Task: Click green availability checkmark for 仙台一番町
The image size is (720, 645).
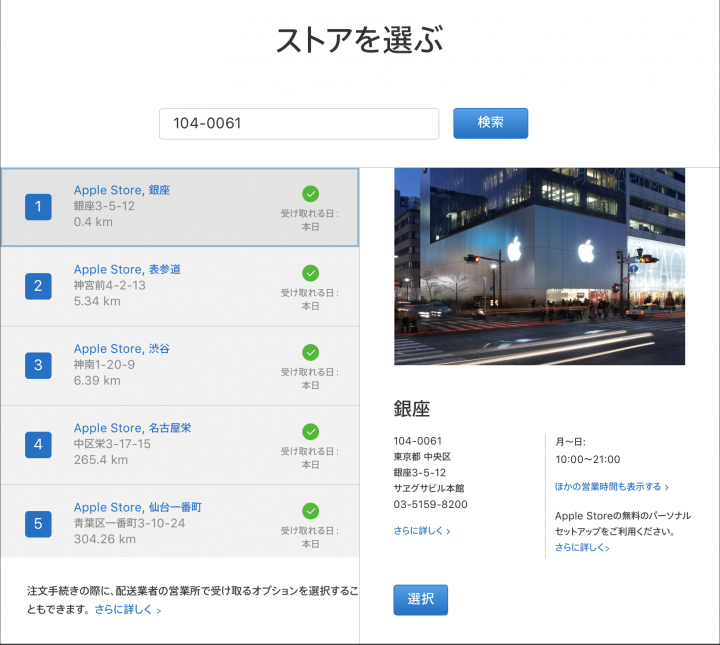Action: [310, 511]
